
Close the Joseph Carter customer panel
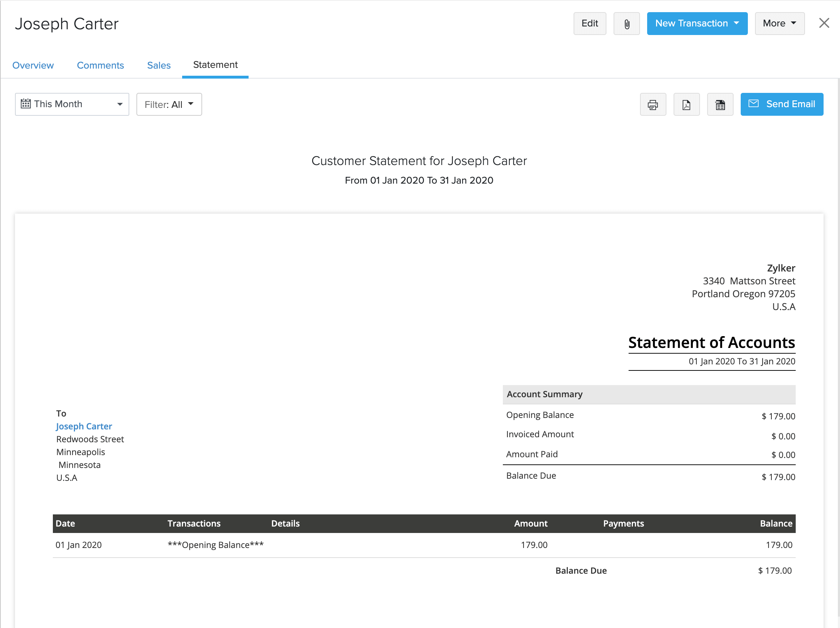tap(824, 23)
